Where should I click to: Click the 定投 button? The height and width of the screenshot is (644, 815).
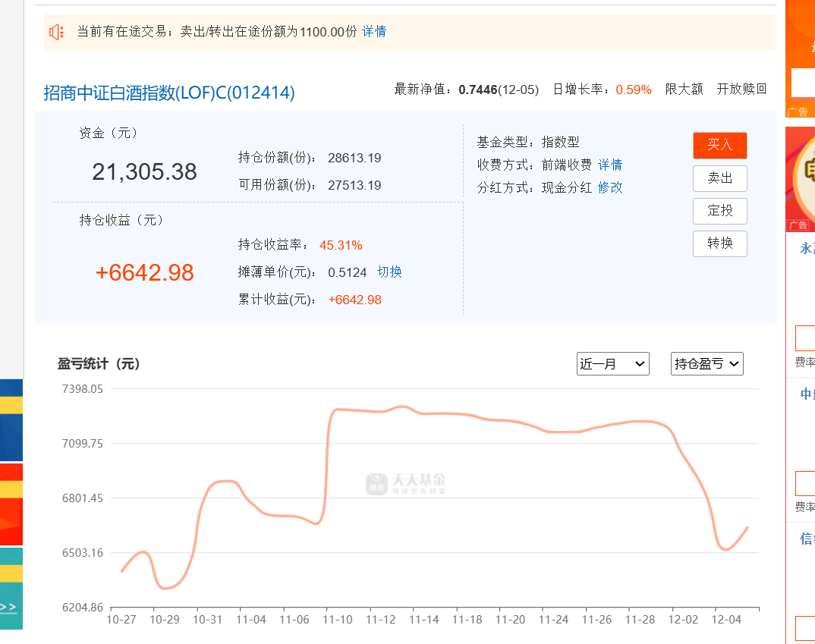pos(720,211)
